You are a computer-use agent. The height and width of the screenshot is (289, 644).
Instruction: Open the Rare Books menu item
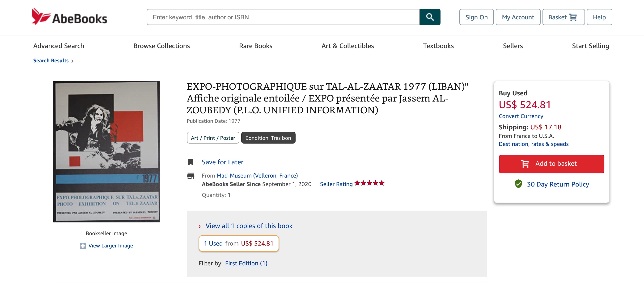click(x=255, y=46)
